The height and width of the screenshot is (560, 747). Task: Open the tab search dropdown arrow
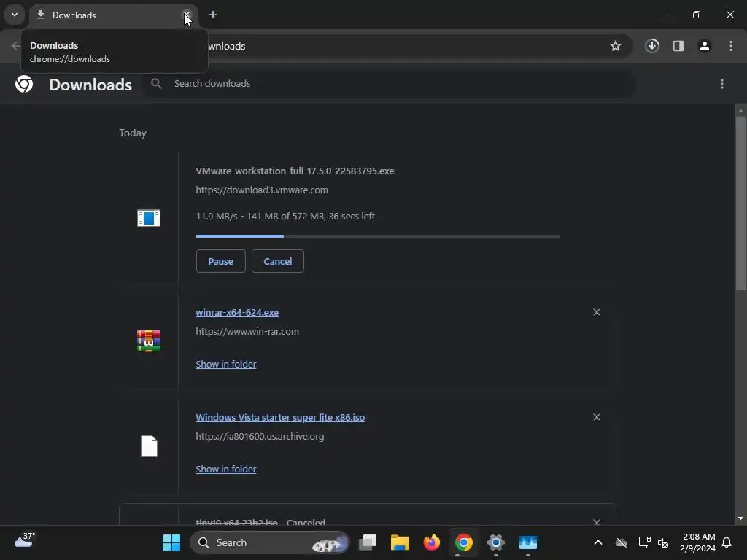click(x=15, y=15)
